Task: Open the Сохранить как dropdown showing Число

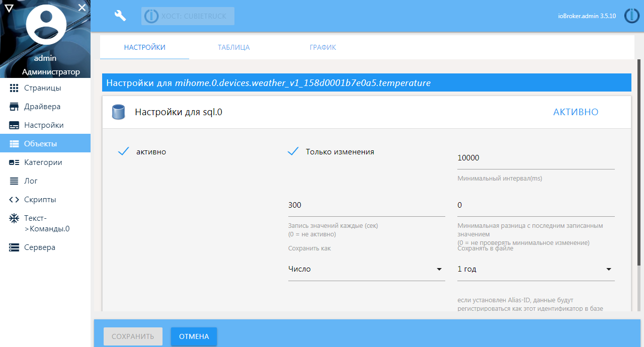Action: point(366,269)
